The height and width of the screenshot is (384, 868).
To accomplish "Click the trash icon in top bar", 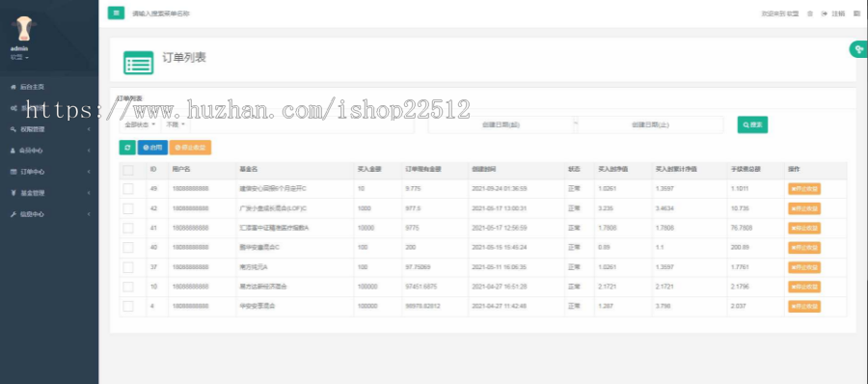I will pos(810,14).
